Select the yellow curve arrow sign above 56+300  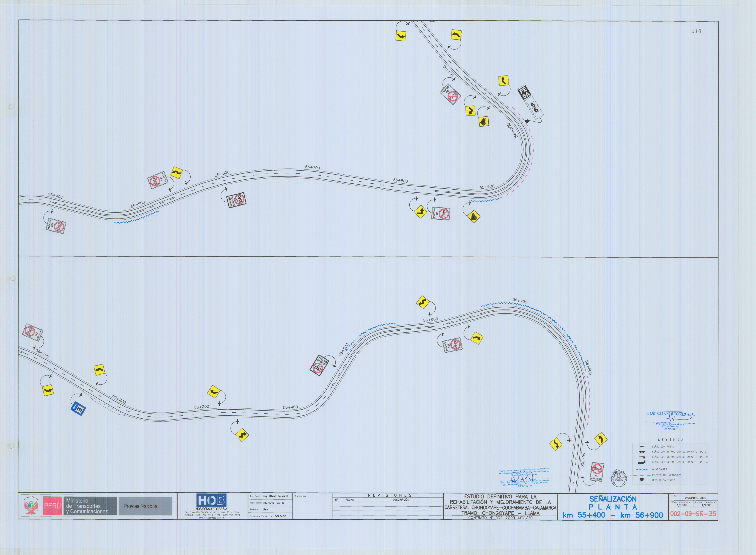pos(214,392)
